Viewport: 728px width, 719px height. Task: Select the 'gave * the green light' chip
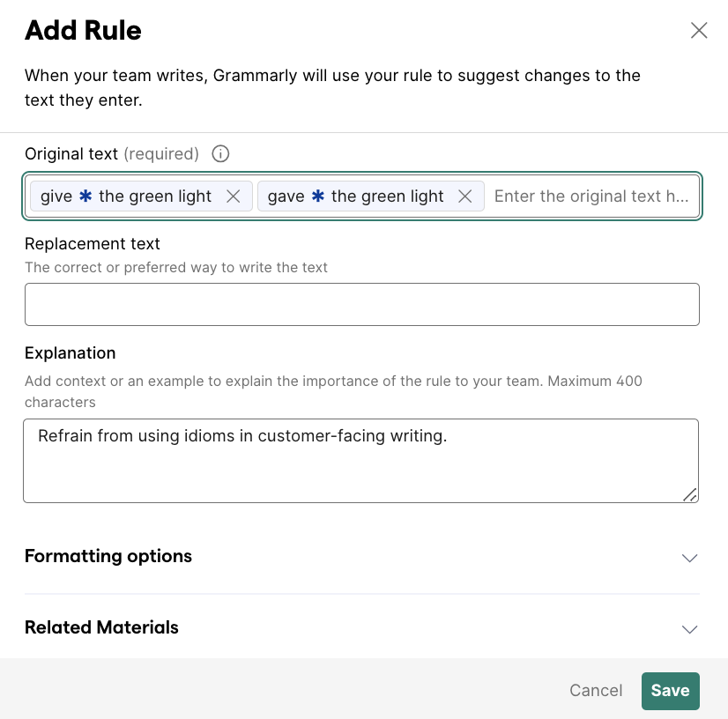click(x=356, y=196)
